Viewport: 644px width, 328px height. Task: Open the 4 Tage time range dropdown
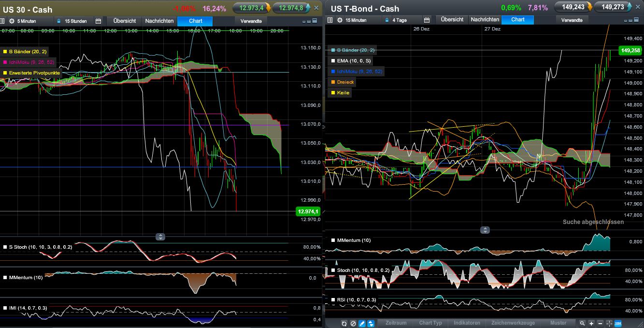[x=400, y=20]
